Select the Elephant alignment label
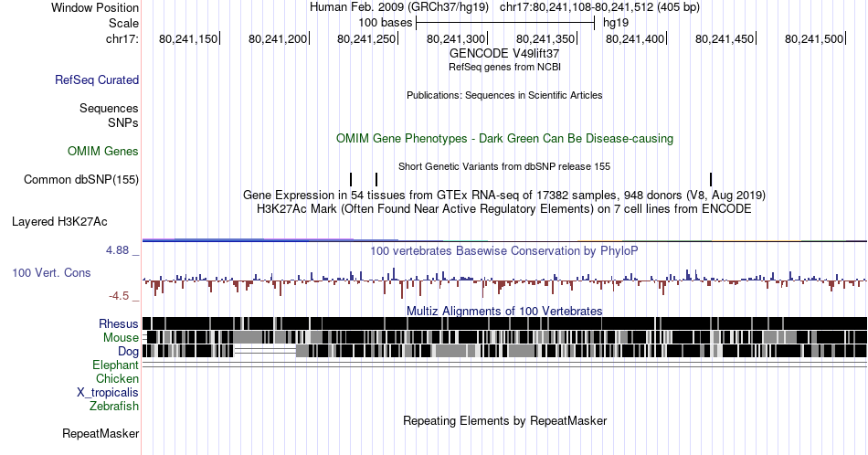 pos(115,365)
